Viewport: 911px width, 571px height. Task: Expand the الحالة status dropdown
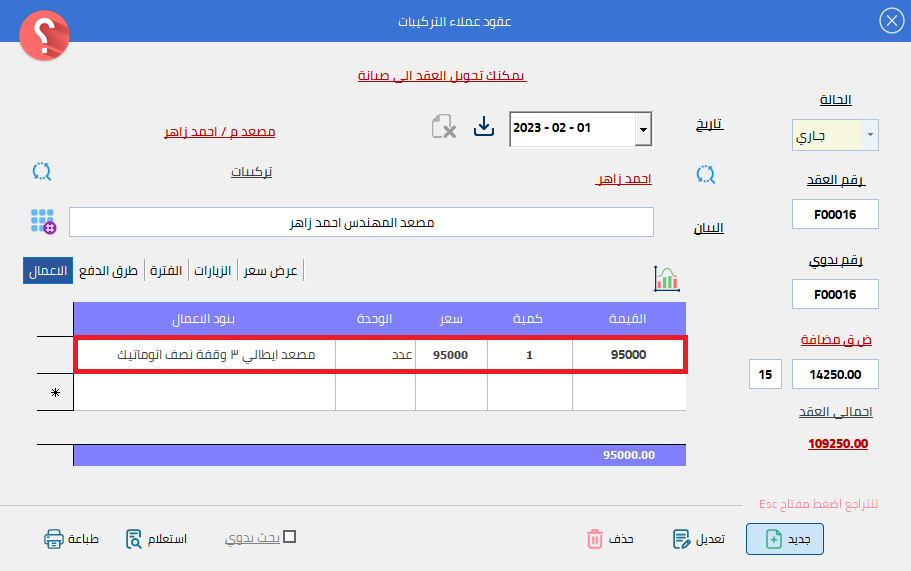pyautogui.click(x=869, y=135)
